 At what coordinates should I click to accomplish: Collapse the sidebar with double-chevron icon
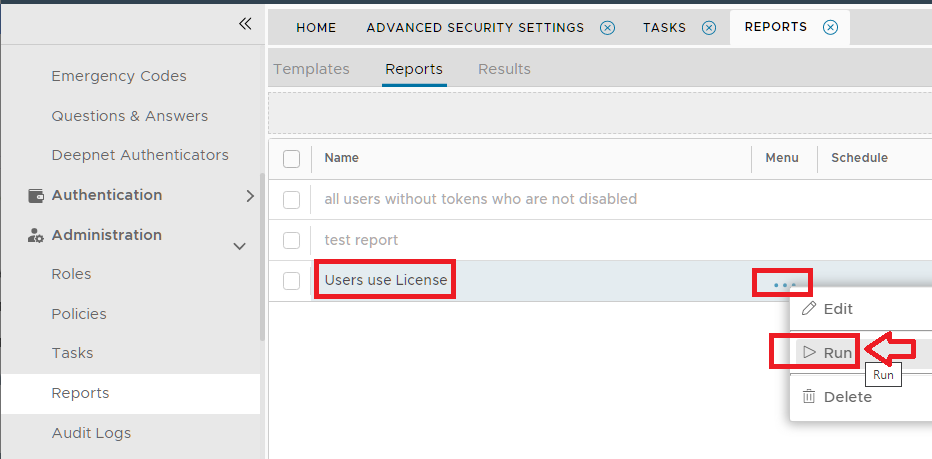coord(245,24)
